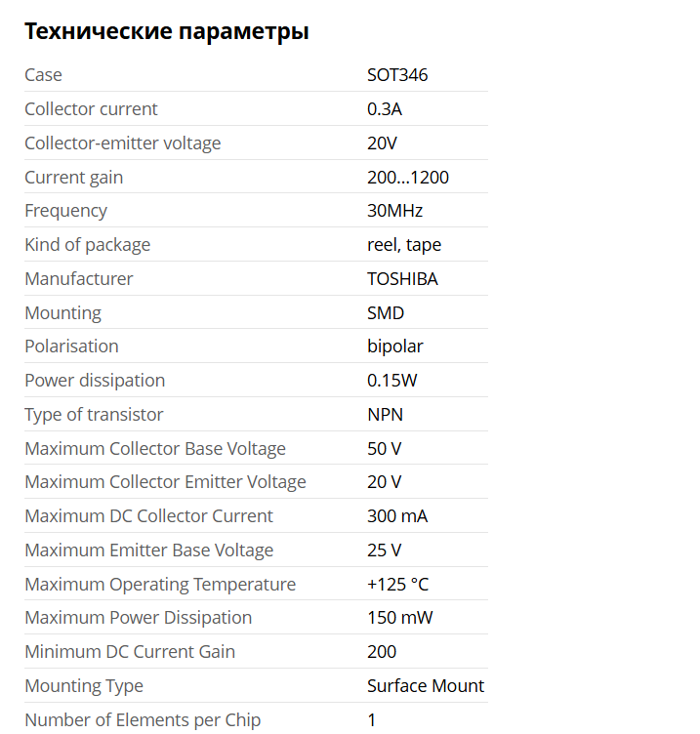Select the NPN transistor type value
Image resolution: width=700 pixels, height=734 pixels.
click(x=385, y=415)
